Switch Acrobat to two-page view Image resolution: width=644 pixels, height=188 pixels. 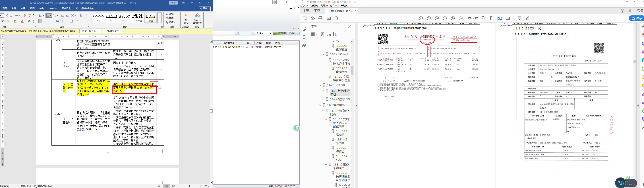[500, 18]
